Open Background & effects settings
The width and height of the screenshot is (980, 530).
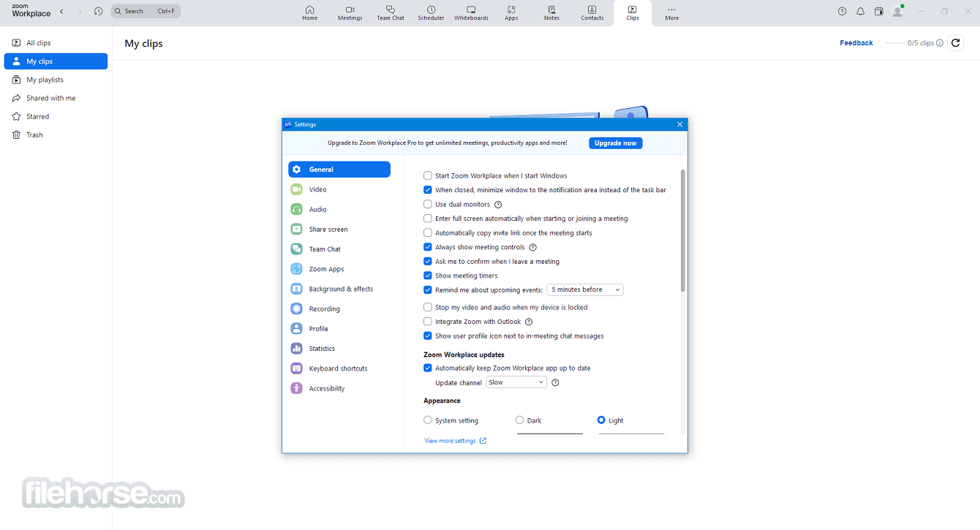(339, 289)
